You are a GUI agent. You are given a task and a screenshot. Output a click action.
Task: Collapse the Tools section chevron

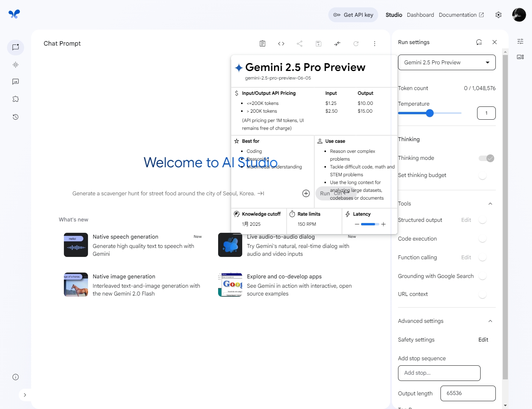click(490, 204)
